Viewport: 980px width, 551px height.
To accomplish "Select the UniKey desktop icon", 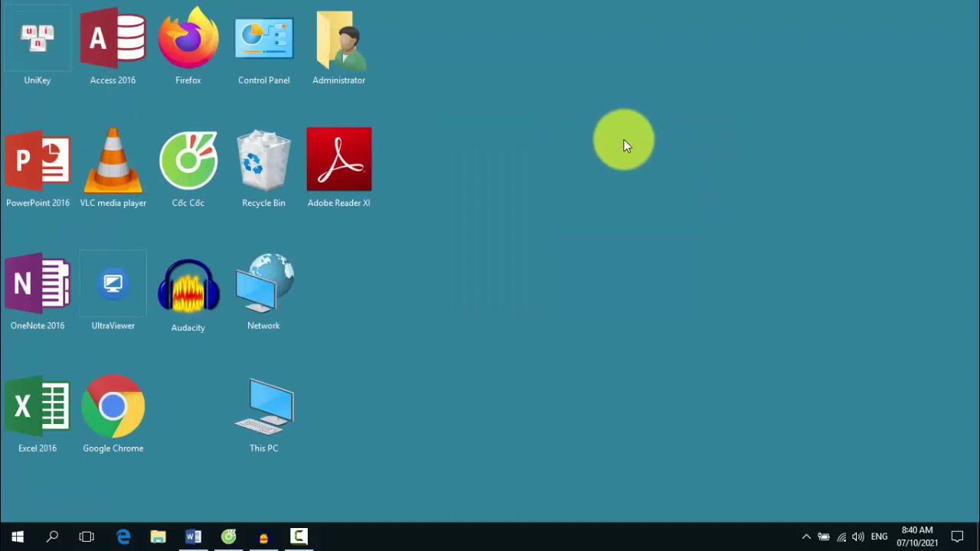I will click(x=38, y=46).
